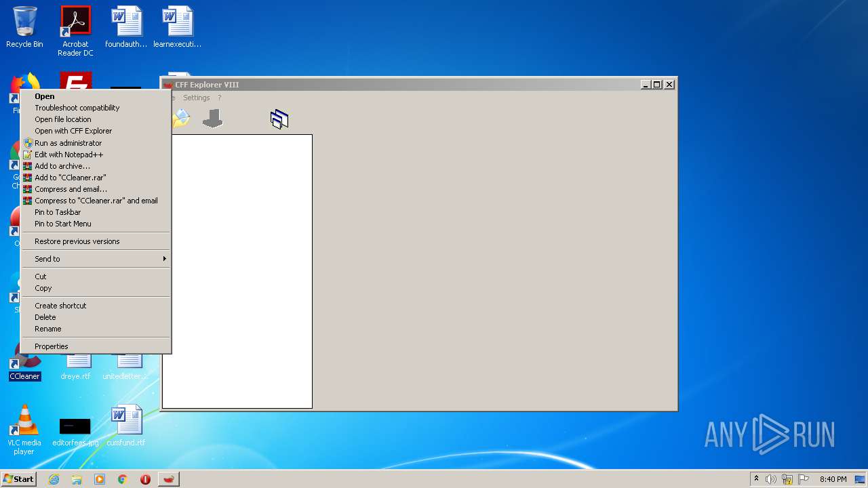The image size is (868, 488).
Task: Choose Compress and email...
Action: [96, 189]
